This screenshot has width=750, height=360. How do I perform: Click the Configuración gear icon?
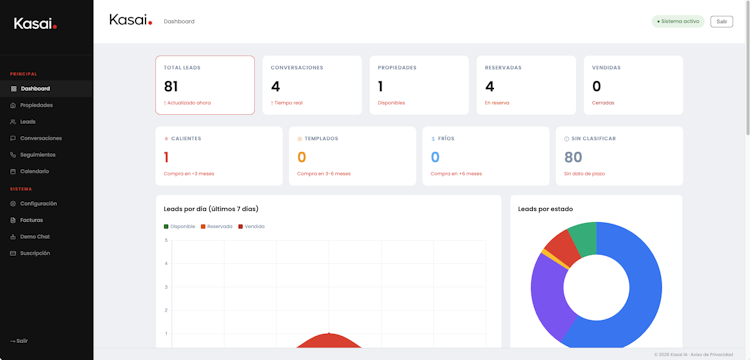coord(13,204)
